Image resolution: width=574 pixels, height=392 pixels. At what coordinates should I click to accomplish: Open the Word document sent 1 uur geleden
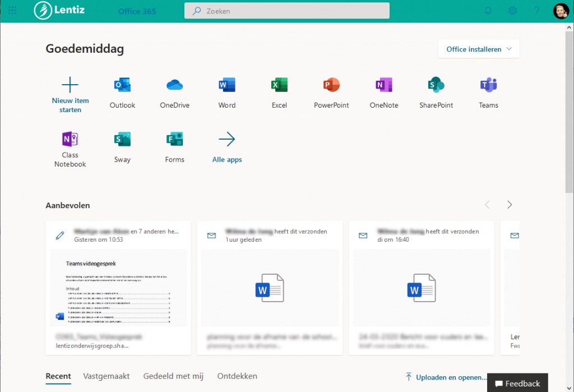click(x=270, y=288)
